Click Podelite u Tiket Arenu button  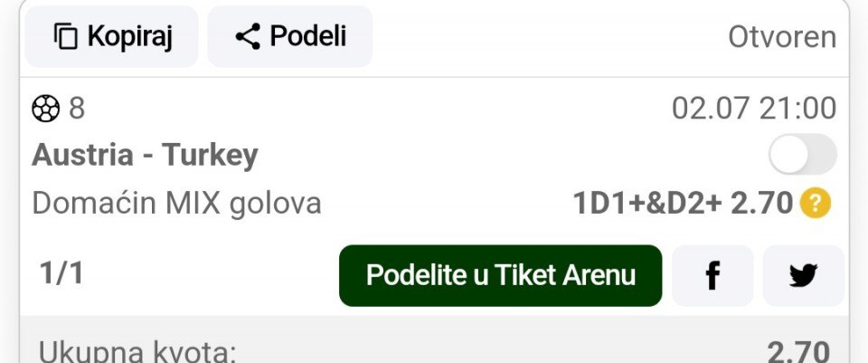[x=500, y=276]
